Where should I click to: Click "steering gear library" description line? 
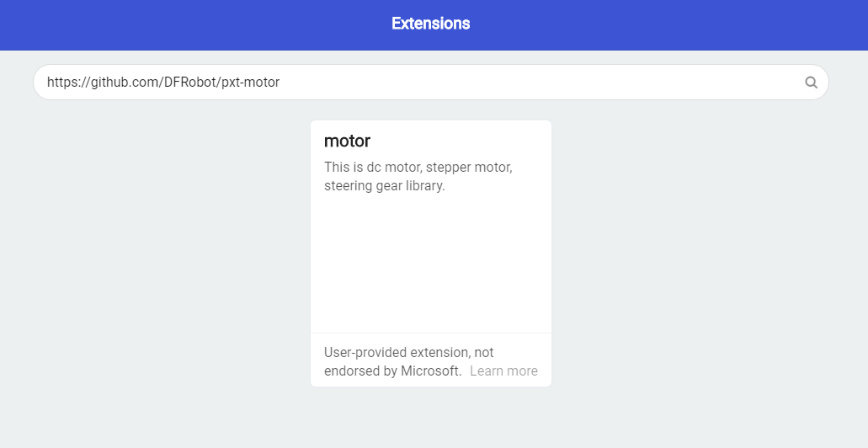click(384, 186)
